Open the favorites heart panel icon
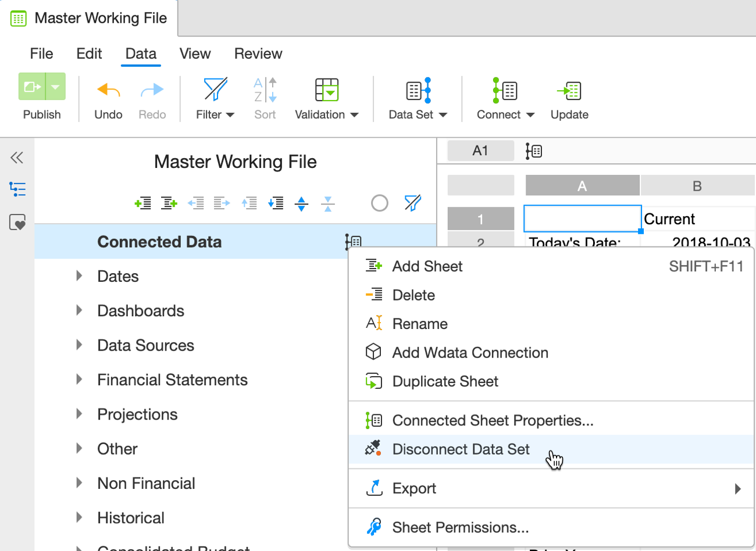Screen dimensions: 756x551 tap(17, 222)
